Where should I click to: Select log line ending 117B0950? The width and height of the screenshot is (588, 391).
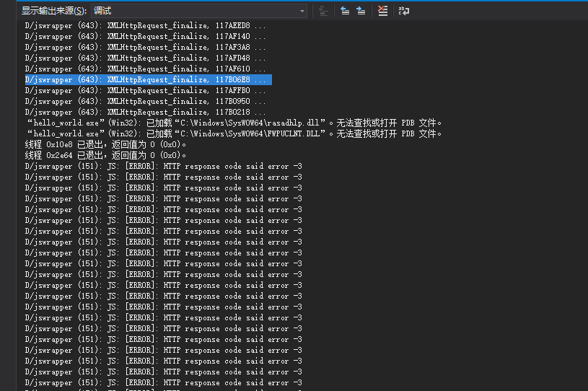145,102
